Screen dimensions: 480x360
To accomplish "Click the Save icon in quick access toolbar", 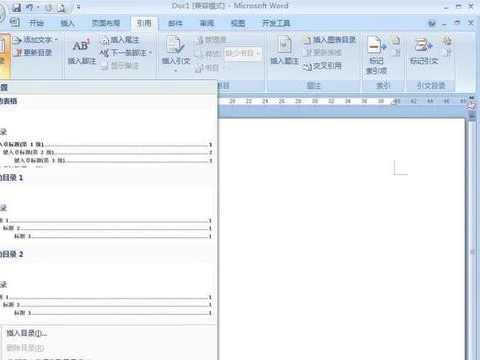I will point(16,7).
